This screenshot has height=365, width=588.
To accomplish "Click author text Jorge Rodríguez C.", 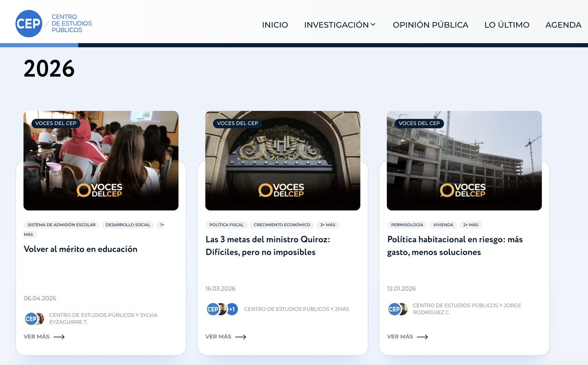I will (467, 309).
